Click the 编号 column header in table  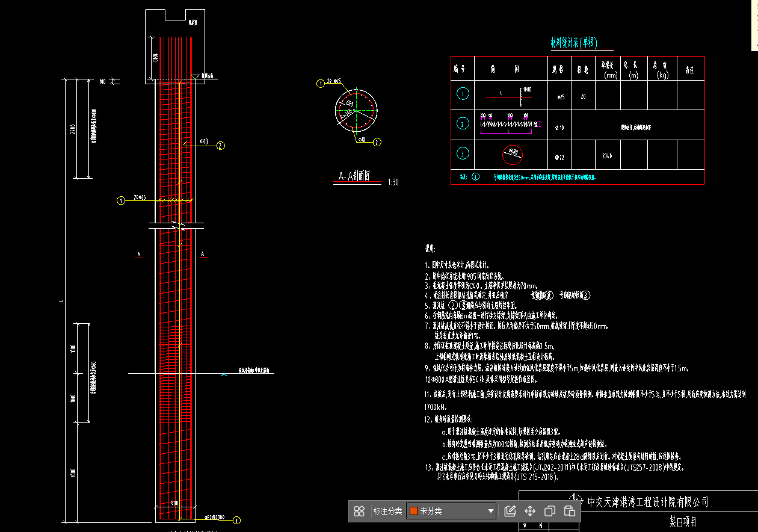(459, 70)
